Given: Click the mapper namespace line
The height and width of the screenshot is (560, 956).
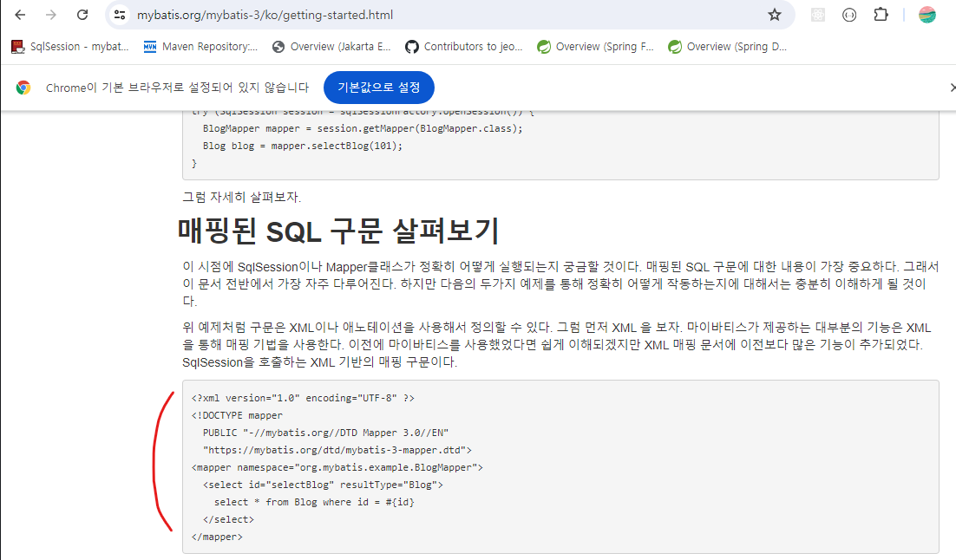Looking at the screenshot, I should 337,467.
